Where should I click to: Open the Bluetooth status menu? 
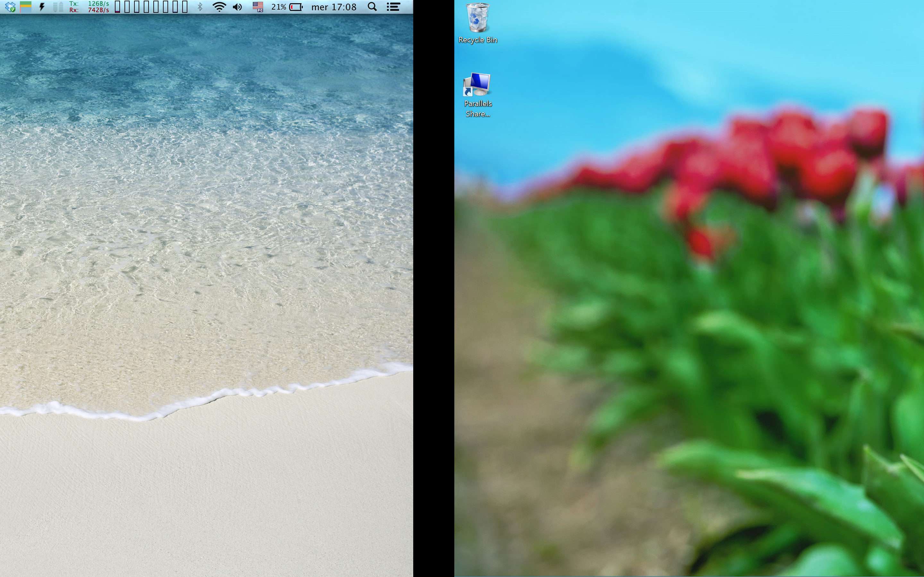pos(200,7)
